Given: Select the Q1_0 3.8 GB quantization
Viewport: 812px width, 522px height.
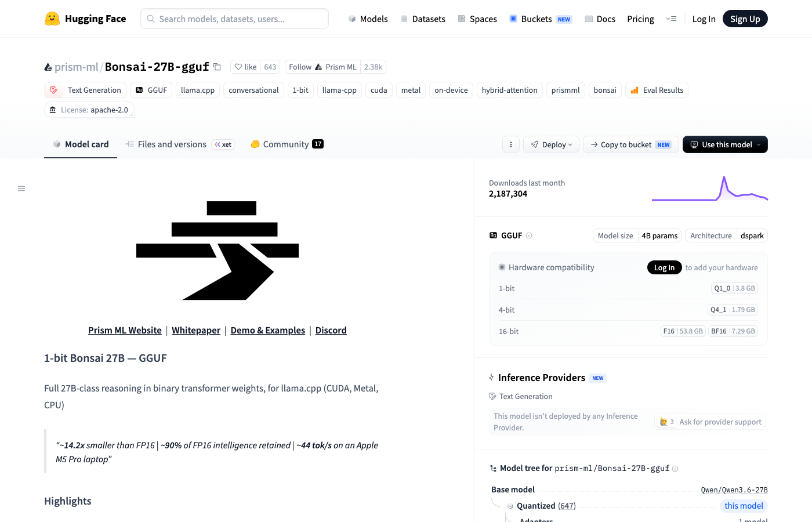Looking at the screenshot, I should [x=734, y=288].
